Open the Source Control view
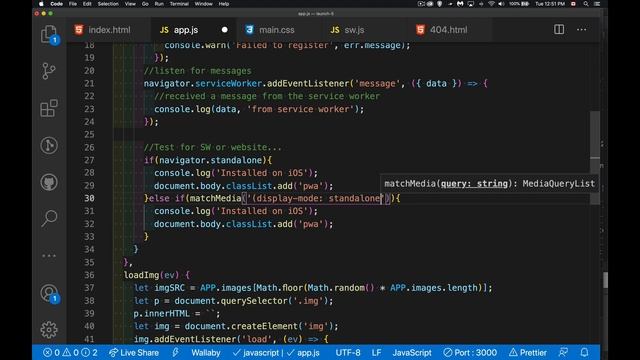Viewport: 640px width, 360px height. [49, 71]
